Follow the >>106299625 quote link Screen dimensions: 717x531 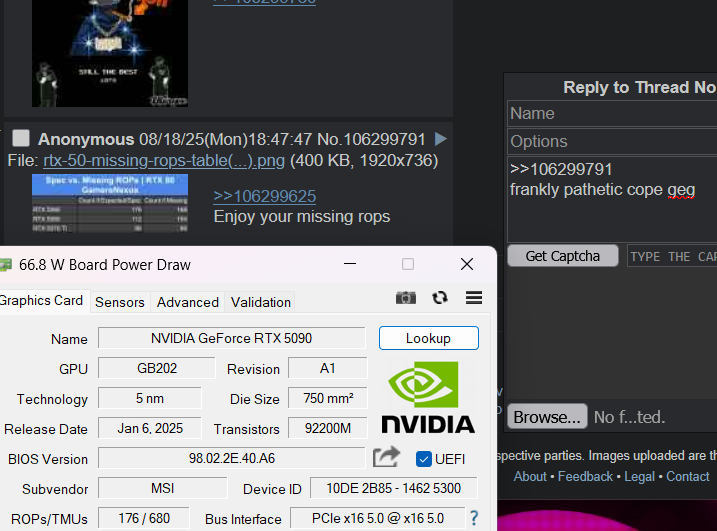[x=264, y=196]
